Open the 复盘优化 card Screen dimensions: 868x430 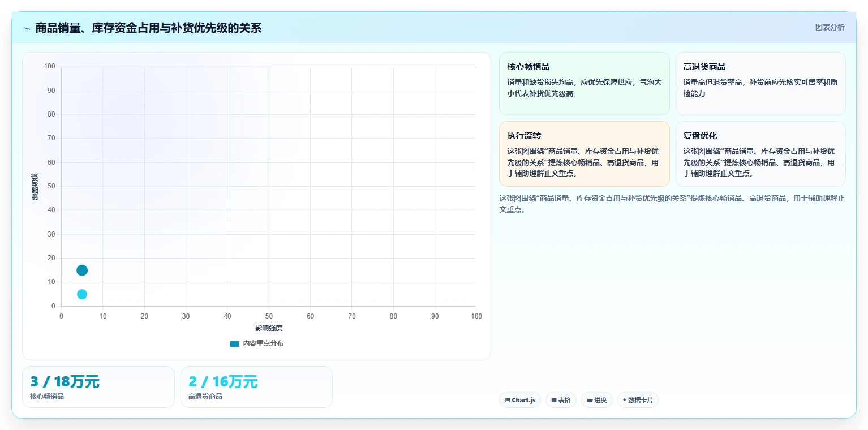click(760, 154)
